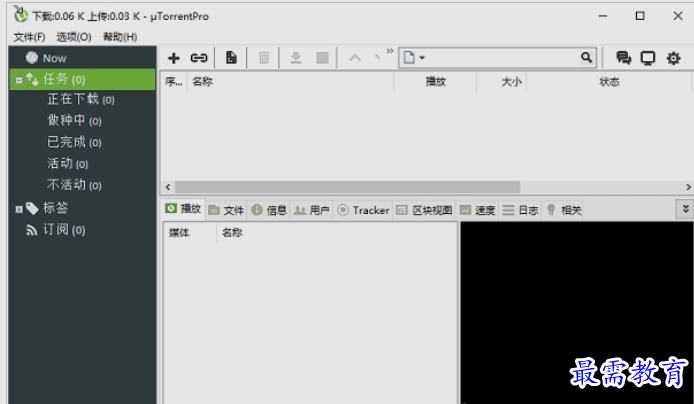The image size is (694, 404).
Task: Switch to the 速度 tab
Action: tap(478, 210)
